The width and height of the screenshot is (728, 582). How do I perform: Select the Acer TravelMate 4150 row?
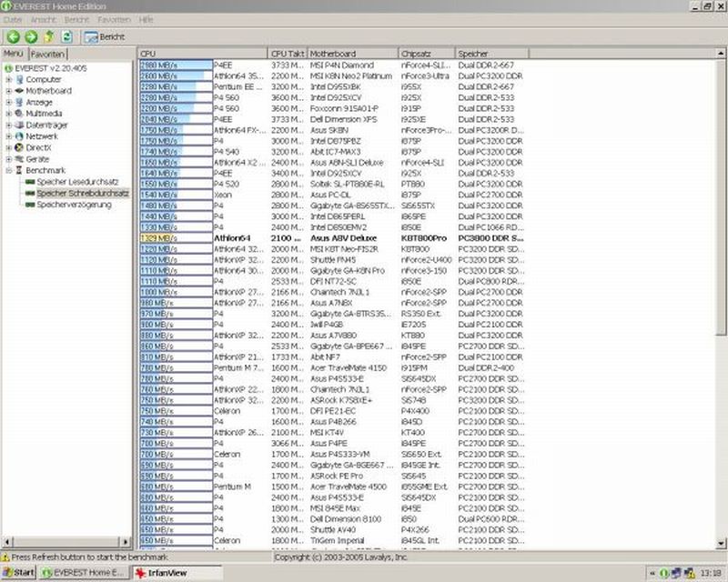pos(332,367)
